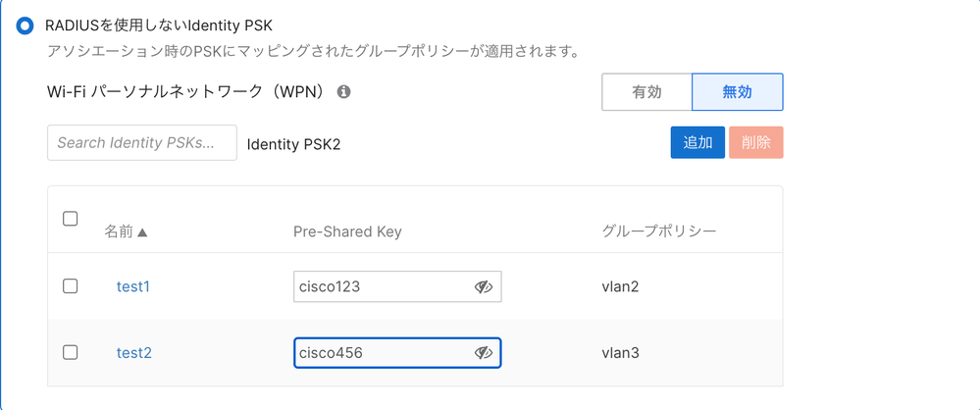The image size is (980, 410).
Task: Open the test2 identity PSK link
Action: pyautogui.click(x=134, y=352)
